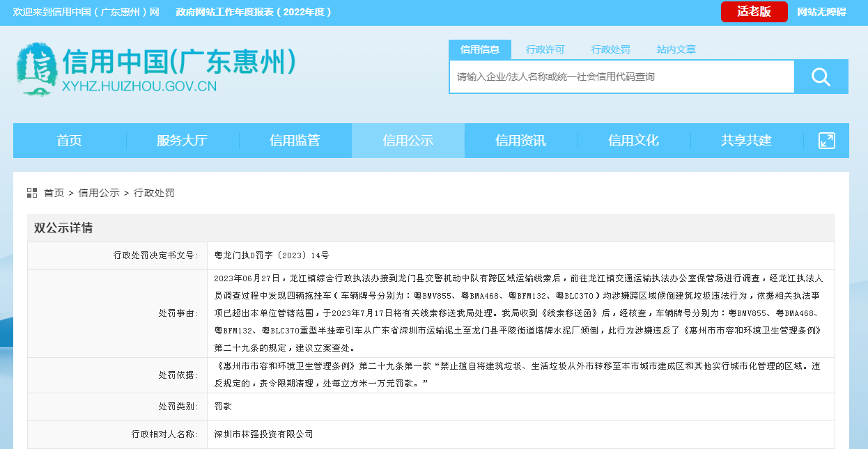Click document number 粤龙门执D罚字〔2023〕14号
The width and height of the screenshot is (868, 449).
(272, 255)
